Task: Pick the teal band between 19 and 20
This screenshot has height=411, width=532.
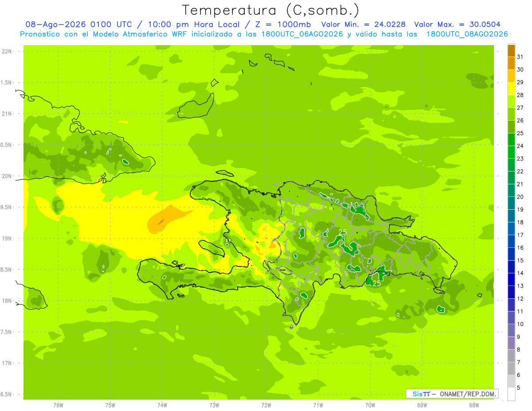Action: point(511,203)
